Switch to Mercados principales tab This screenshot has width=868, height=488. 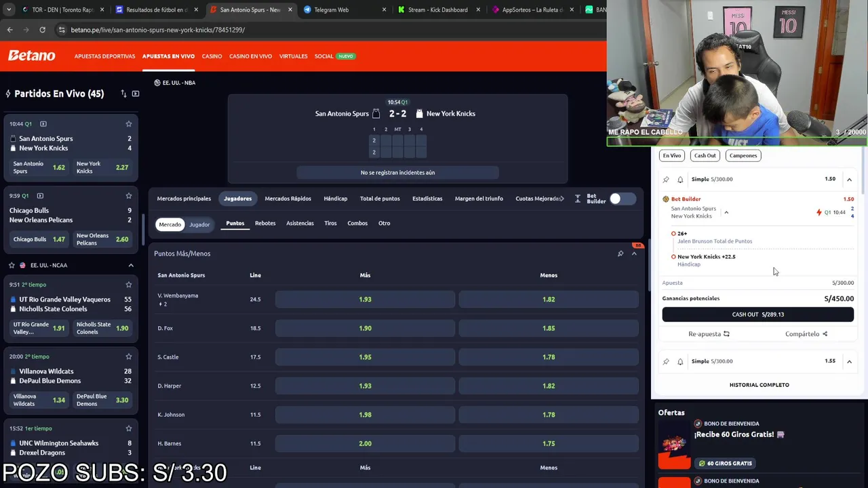coord(184,199)
